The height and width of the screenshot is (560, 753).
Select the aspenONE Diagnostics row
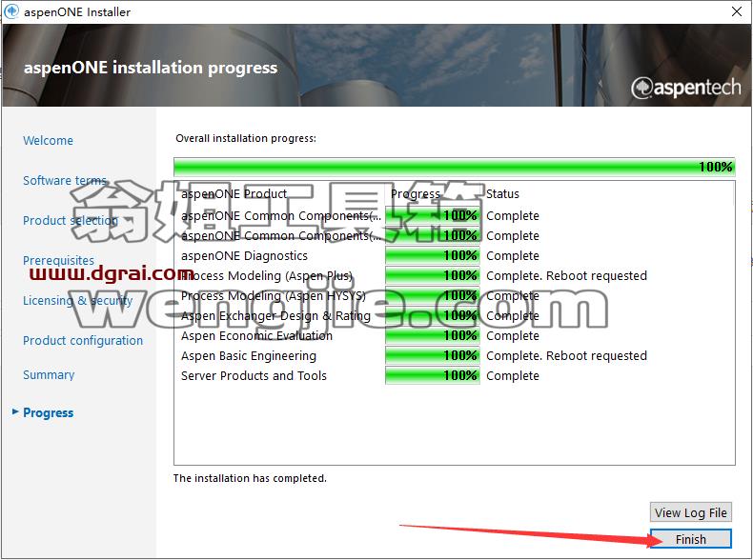454,255
